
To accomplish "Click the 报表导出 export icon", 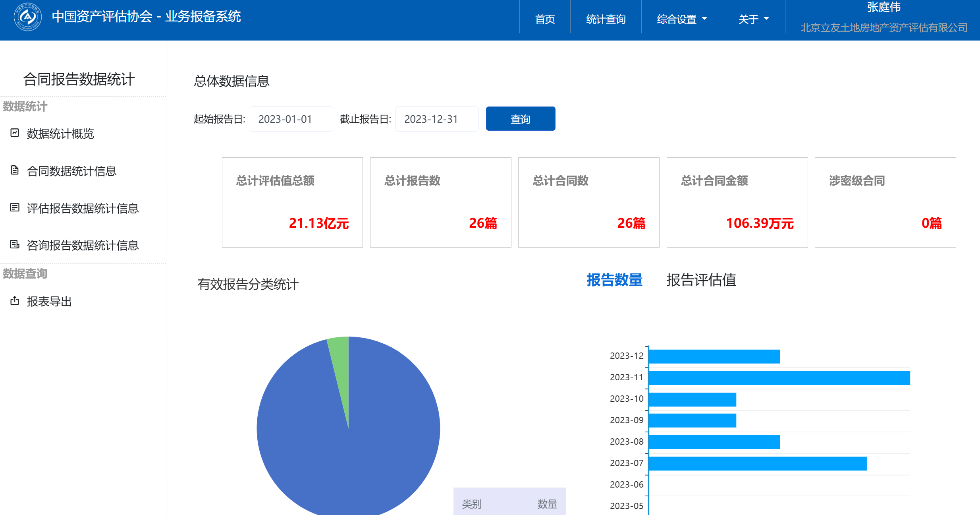I will [15, 301].
